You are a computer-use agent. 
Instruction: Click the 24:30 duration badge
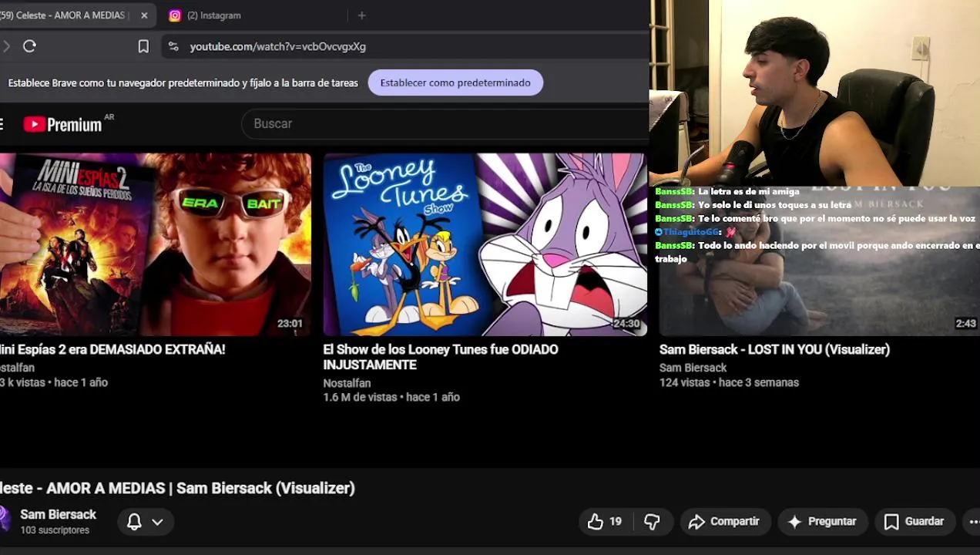point(626,324)
